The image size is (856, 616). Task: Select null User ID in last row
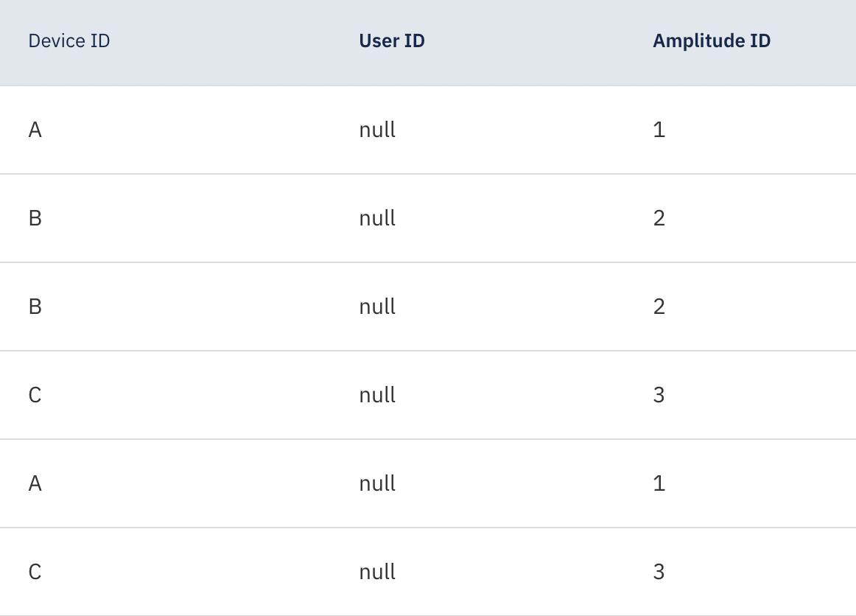pyautogui.click(x=377, y=573)
